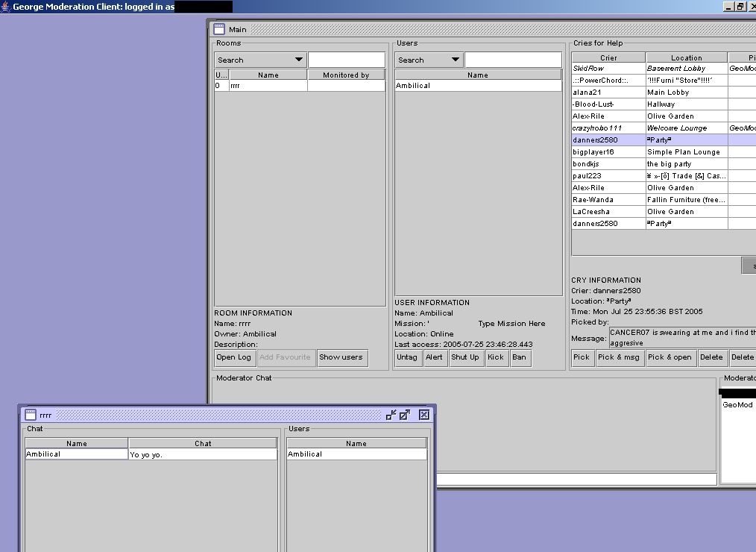Select room rrrr in the Rooms list

click(x=268, y=86)
